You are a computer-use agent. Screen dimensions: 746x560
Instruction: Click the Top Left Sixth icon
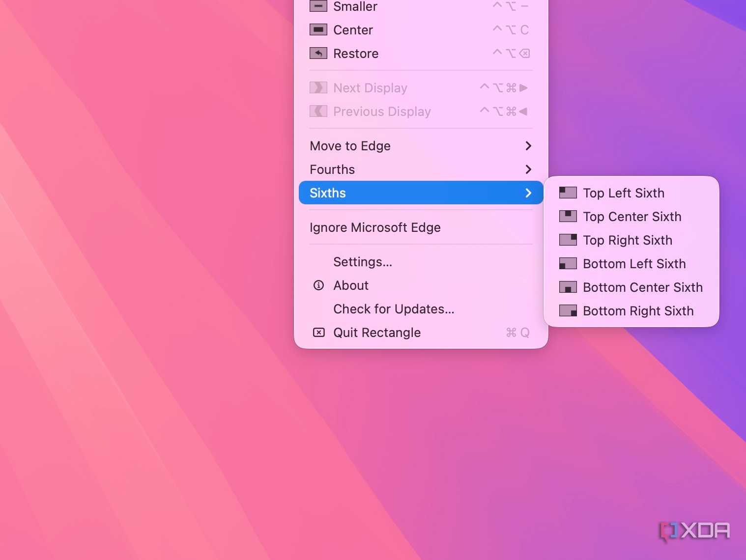[x=568, y=193]
